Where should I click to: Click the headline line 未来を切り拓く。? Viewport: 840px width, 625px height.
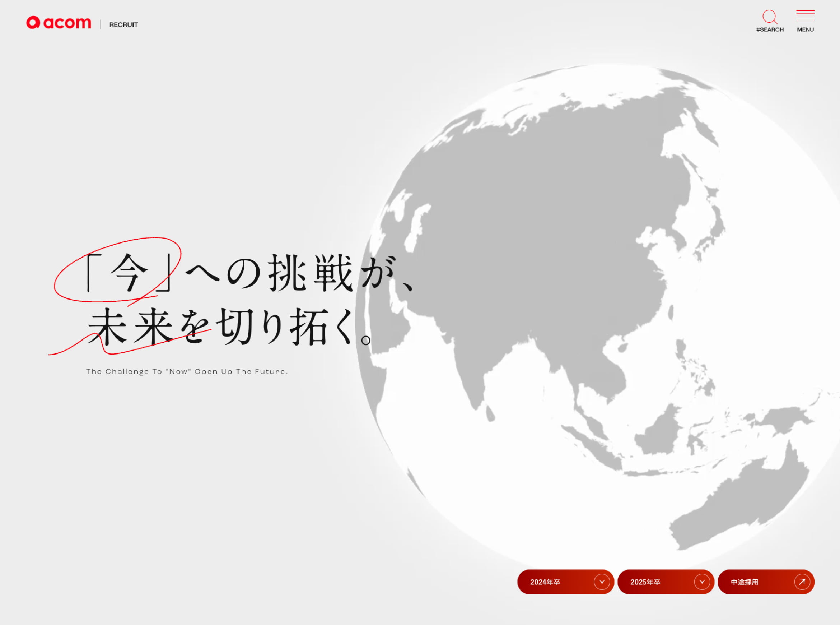coord(230,327)
